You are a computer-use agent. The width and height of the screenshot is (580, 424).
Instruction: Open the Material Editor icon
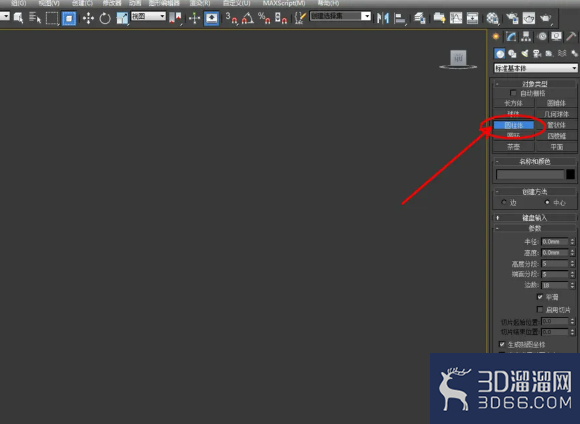click(x=492, y=18)
